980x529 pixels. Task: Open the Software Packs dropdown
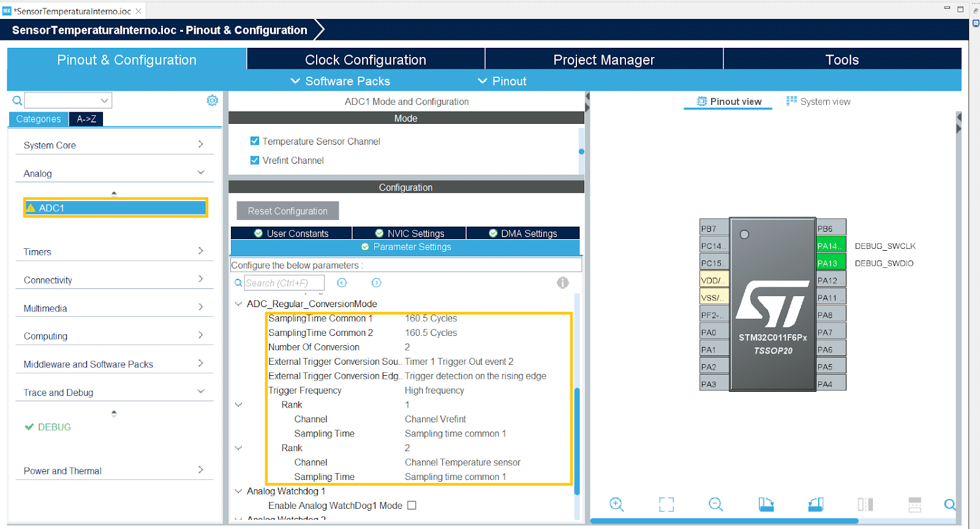340,81
